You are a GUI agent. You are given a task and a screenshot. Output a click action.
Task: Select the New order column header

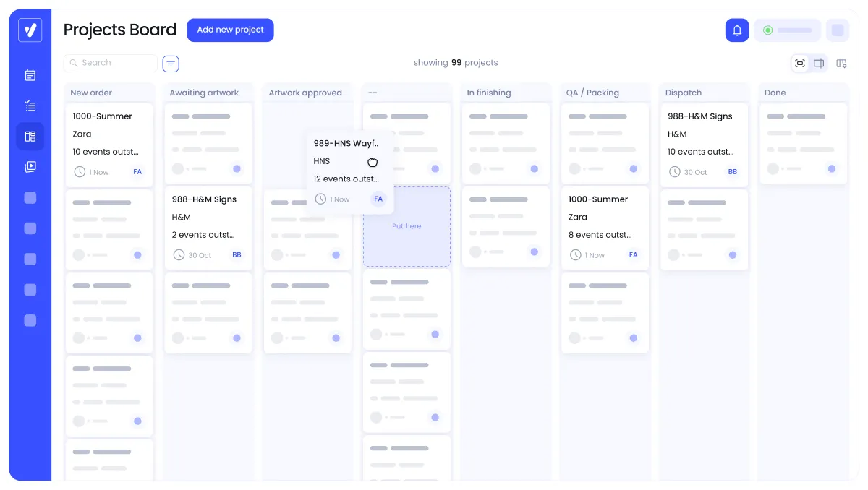(91, 93)
